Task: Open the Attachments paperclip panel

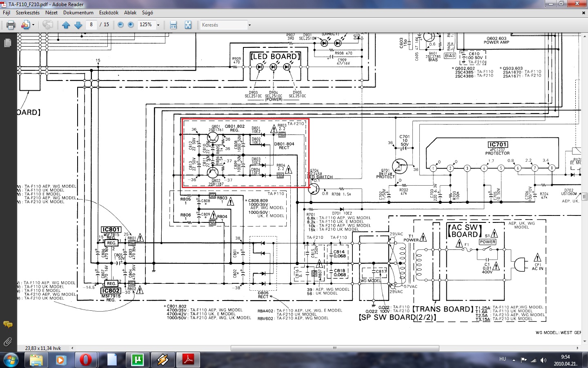Action: [7, 341]
